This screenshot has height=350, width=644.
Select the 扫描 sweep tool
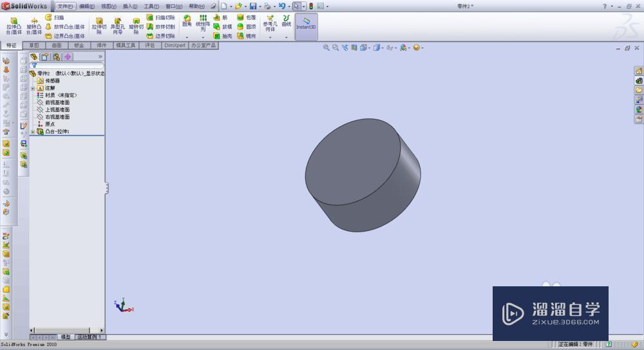54,17
